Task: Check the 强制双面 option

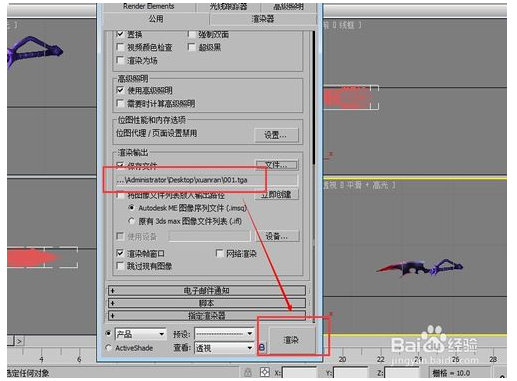Action: pos(192,34)
